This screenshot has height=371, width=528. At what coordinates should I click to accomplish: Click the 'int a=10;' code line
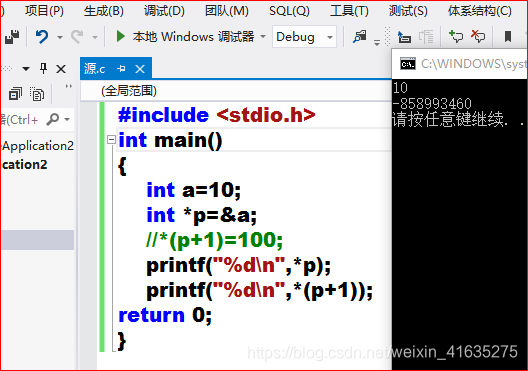tap(194, 190)
